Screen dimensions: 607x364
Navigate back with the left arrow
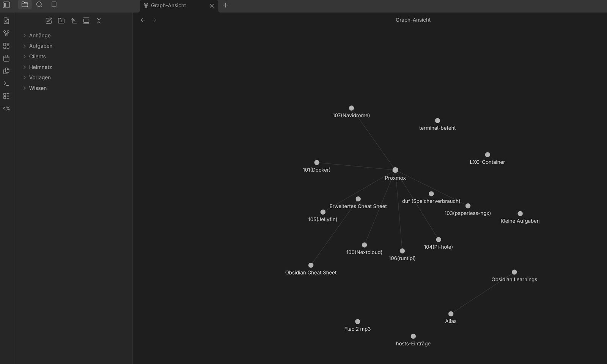click(x=143, y=20)
